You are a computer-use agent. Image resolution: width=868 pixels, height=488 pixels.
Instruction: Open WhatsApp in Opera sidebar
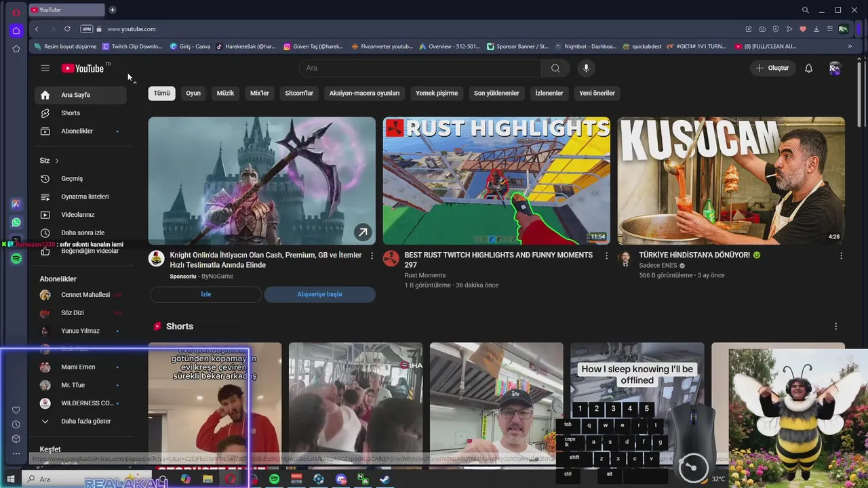(16, 222)
